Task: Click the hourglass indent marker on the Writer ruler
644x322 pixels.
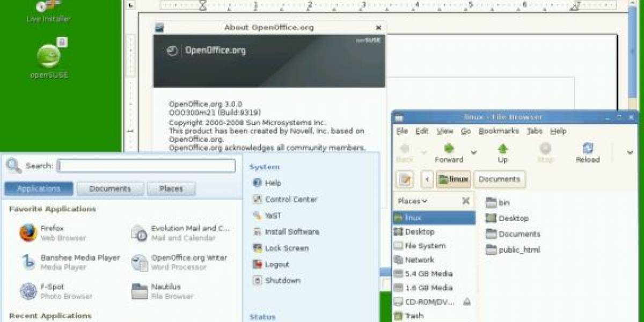Action: (203, 5)
